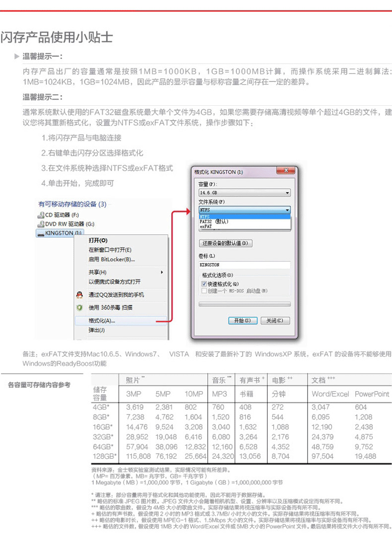Choose exFAT from the file system list
This screenshot has width=392, height=536.
[x=206, y=226]
